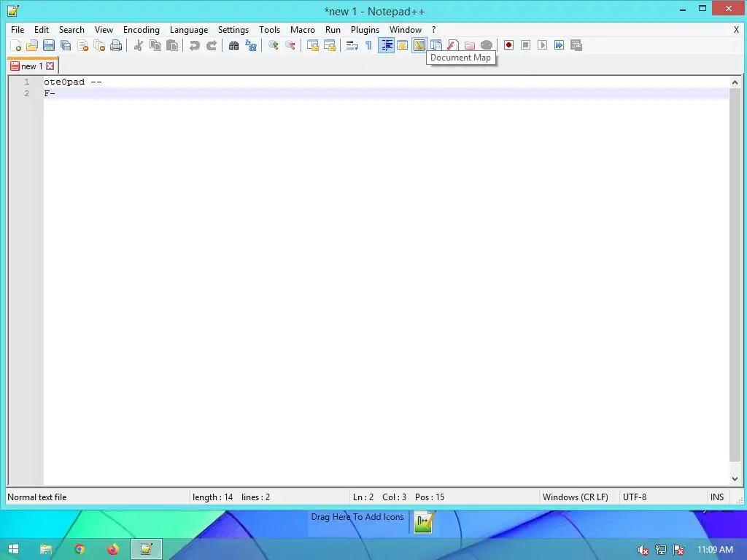This screenshot has height=560, width=747.
Task: Toggle the INS insert mode indicator
Action: click(717, 497)
